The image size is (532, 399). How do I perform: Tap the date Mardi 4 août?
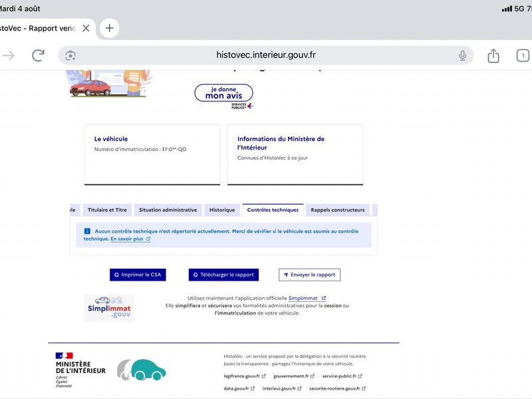click(x=20, y=9)
